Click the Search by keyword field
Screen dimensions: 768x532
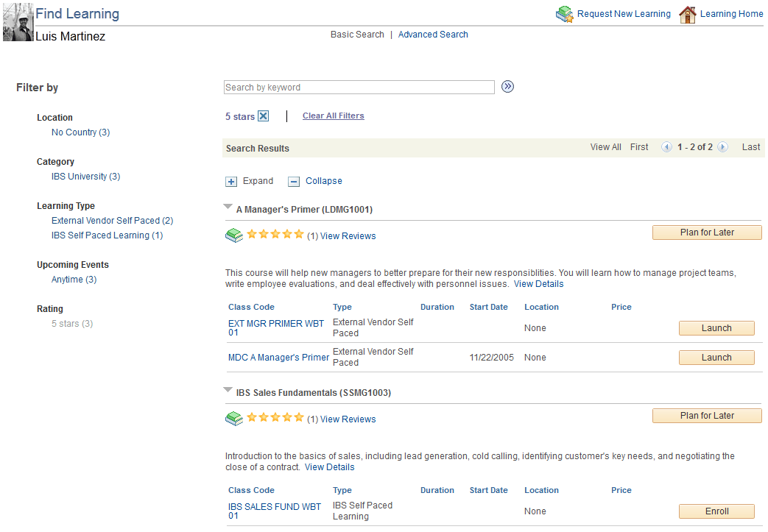click(359, 87)
